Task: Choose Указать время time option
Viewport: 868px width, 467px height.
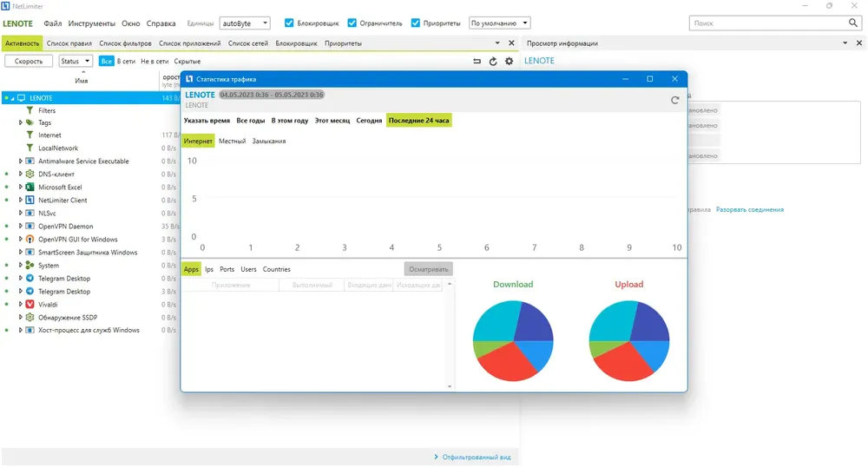Action: [x=207, y=121]
